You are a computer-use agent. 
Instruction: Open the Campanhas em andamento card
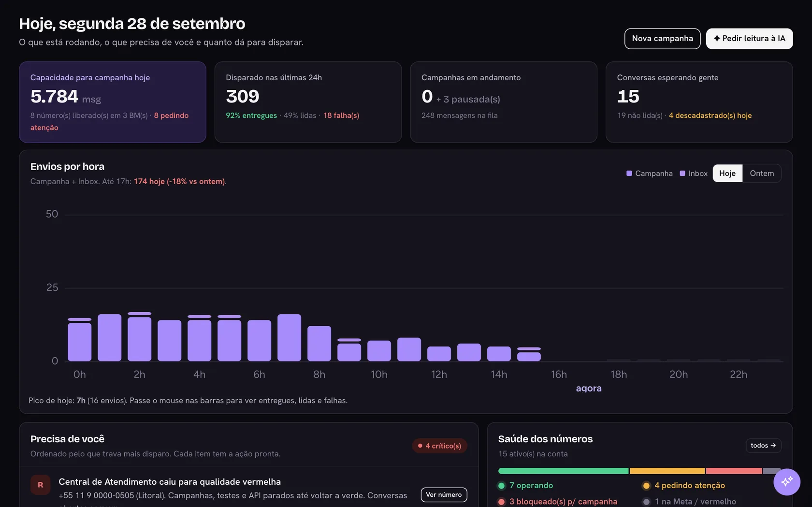[x=504, y=102]
